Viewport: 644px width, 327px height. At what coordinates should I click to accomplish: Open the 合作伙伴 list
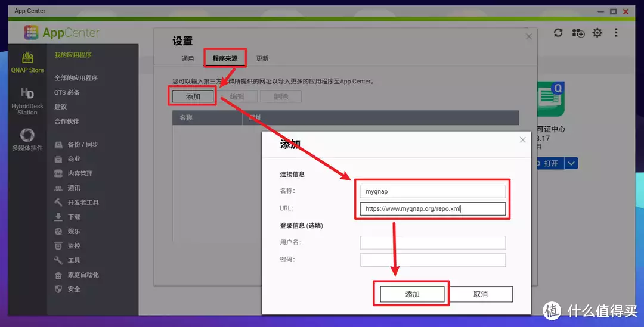pos(67,121)
